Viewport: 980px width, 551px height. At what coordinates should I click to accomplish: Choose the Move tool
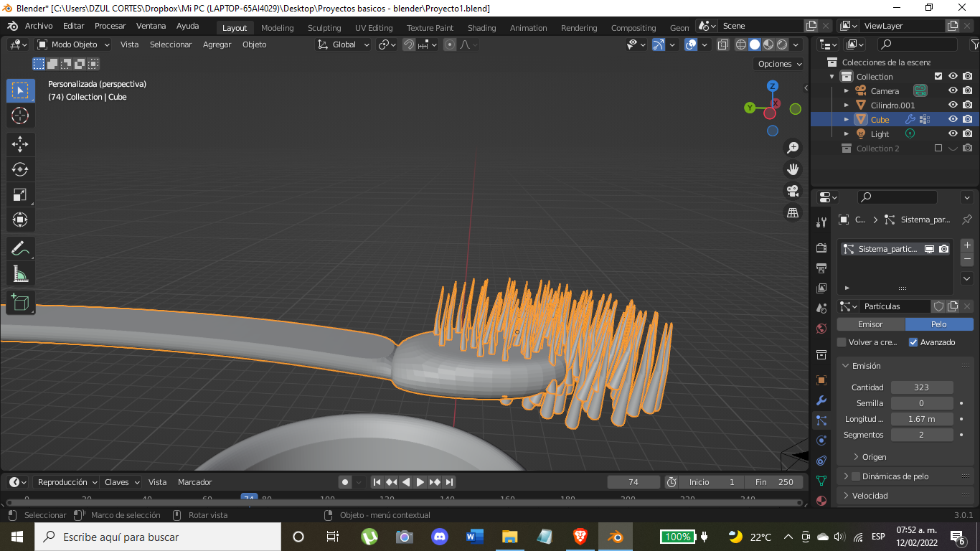click(20, 144)
